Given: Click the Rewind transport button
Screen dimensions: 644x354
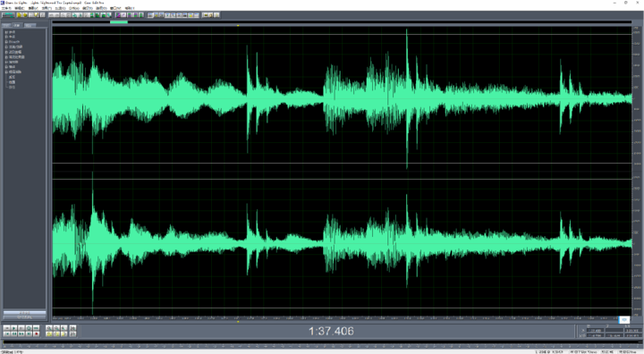Looking at the screenshot, I should click(x=14, y=333).
